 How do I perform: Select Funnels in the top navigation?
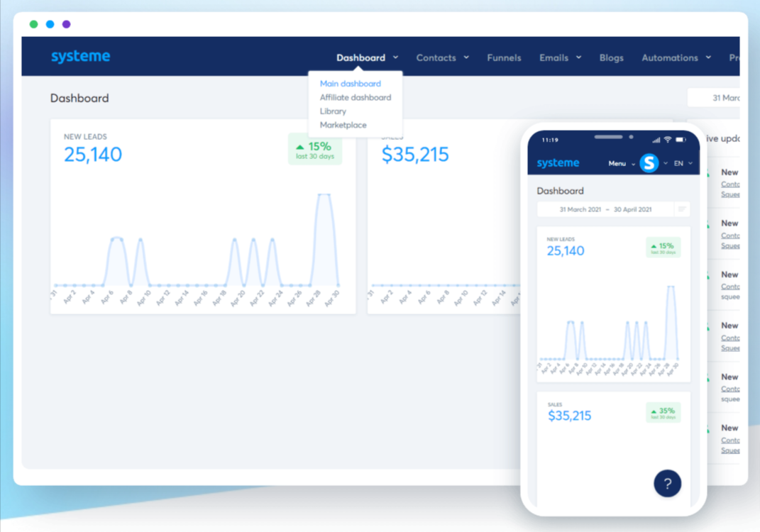click(504, 57)
